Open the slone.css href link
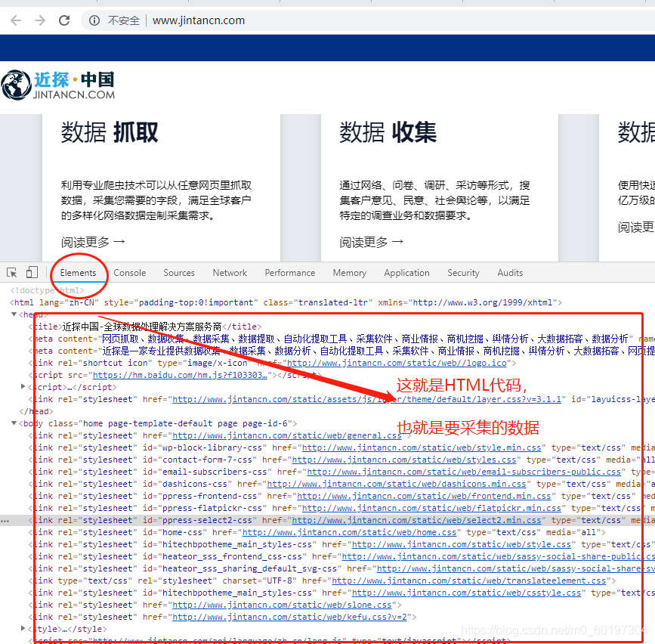Image resolution: width=655 pixels, height=644 pixels. pyautogui.click(x=282, y=605)
